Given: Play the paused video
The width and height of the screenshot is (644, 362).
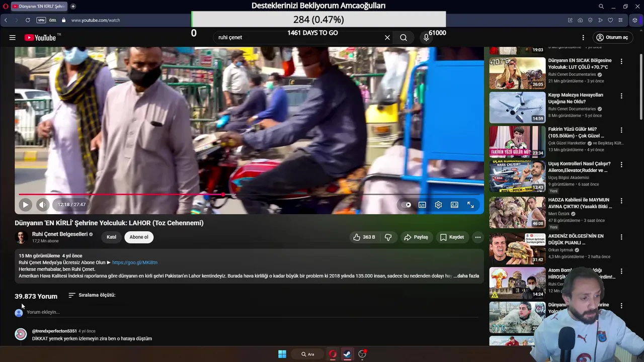Looking at the screenshot, I should click(26, 205).
